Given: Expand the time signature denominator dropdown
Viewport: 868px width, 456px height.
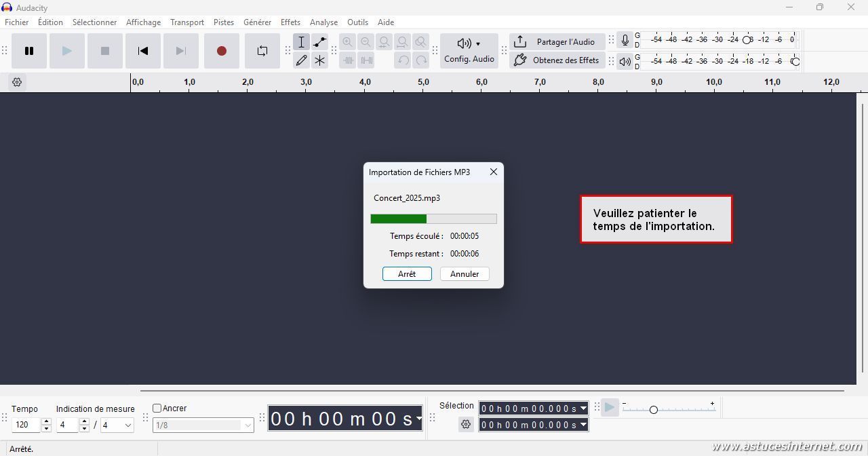Looking at the screenshot, I should (x=117, y=425).
